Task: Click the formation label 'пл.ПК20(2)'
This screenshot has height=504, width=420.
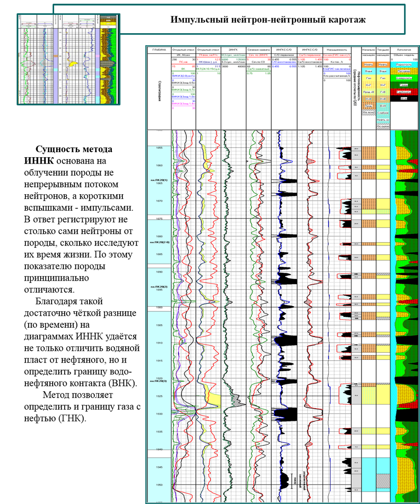Action: 159,286
